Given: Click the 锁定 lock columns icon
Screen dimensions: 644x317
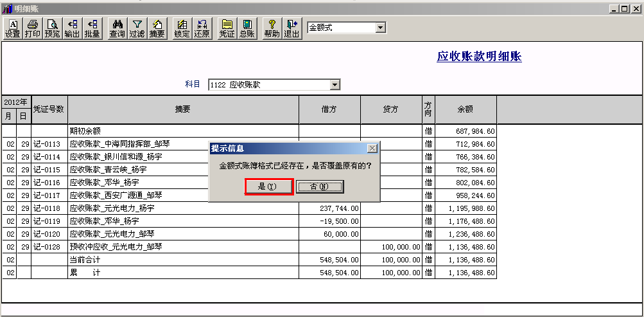Looking at the screenshot, I should pos(182,28).
